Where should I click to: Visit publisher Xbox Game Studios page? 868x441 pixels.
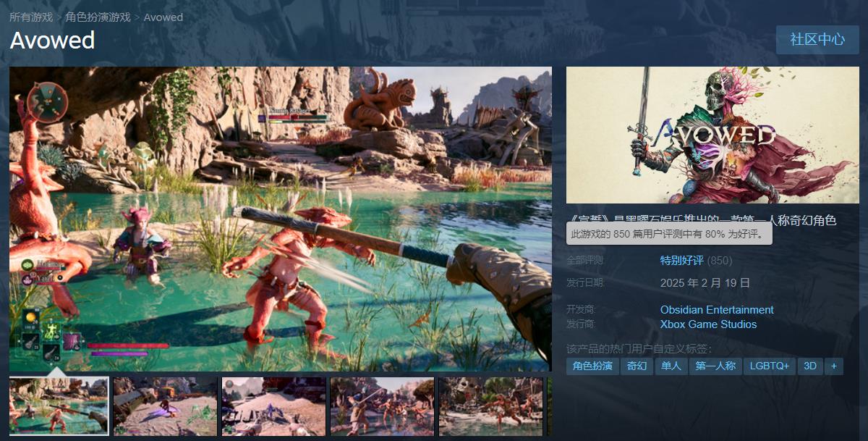pyautogui.click(x=708, y=324)
